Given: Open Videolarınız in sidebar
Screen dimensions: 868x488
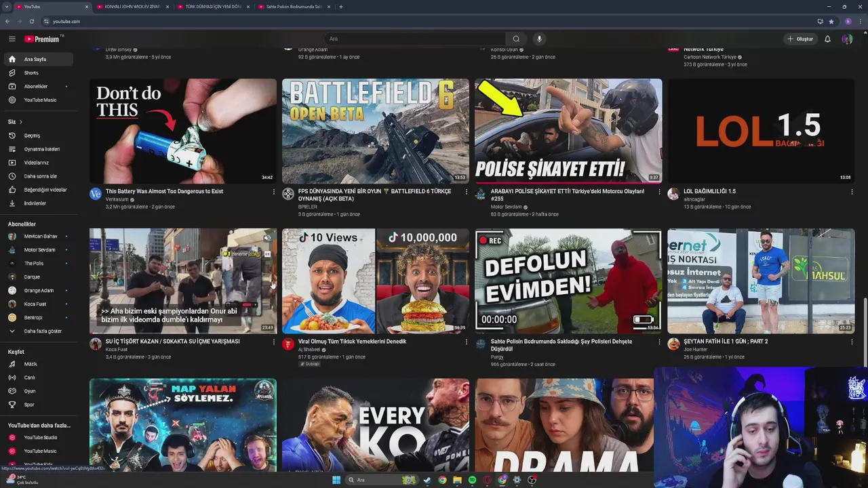Looking at the screenshot, I should pyautogui.click(x=37, y=163).
